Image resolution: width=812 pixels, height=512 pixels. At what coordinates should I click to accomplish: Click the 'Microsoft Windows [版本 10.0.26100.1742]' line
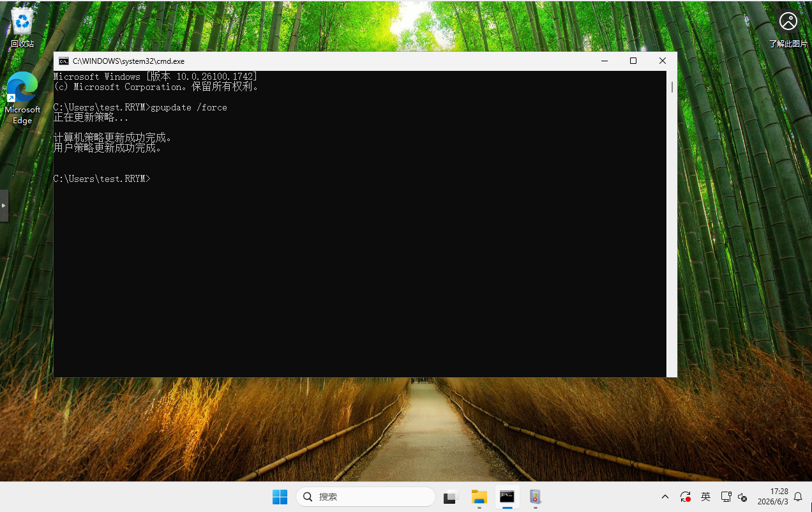pos(156,77)
